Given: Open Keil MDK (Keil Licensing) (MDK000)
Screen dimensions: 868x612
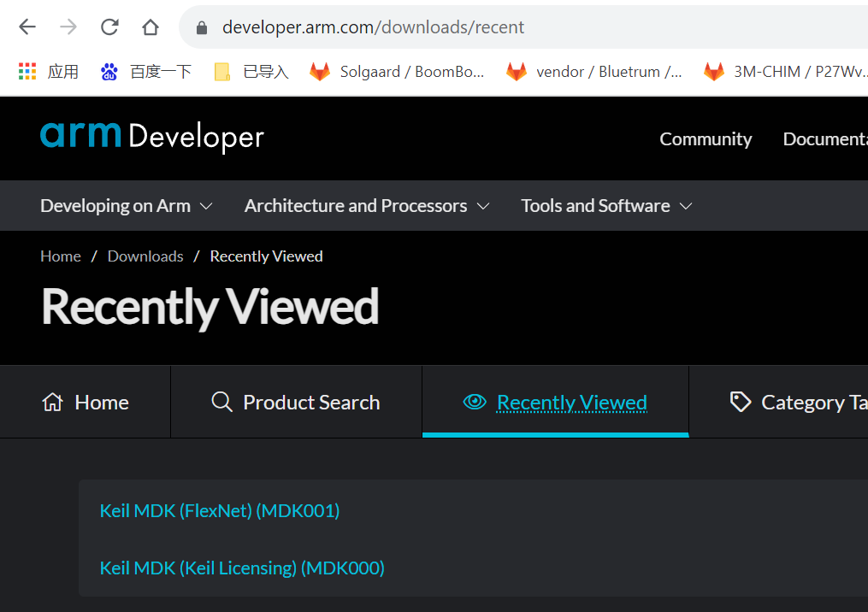Looking at the screenshot, I should click(242, 568).
